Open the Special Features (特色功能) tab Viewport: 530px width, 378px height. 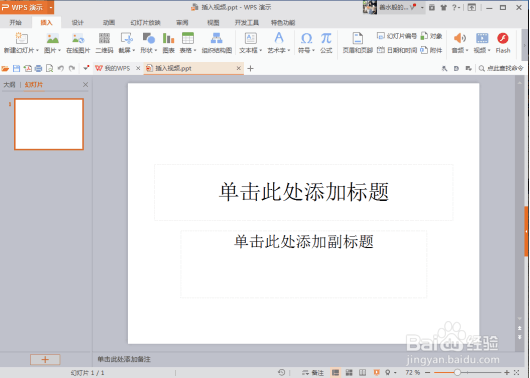point(283,23)
